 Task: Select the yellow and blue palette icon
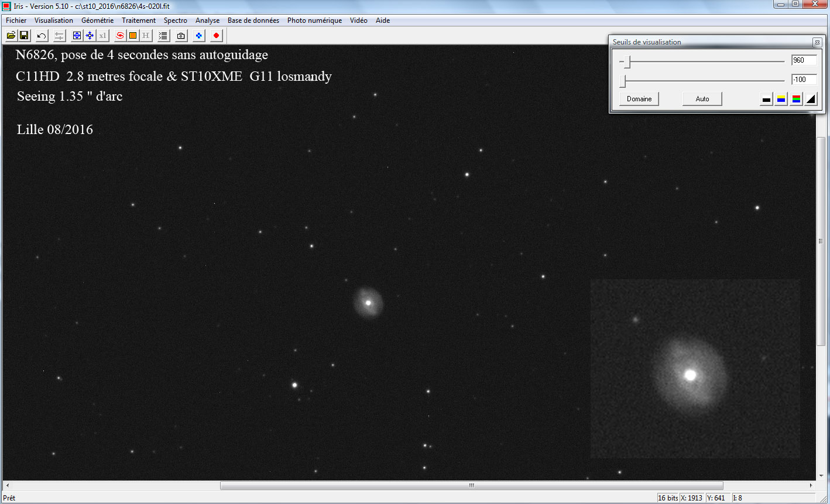click(x=781, y=99)
